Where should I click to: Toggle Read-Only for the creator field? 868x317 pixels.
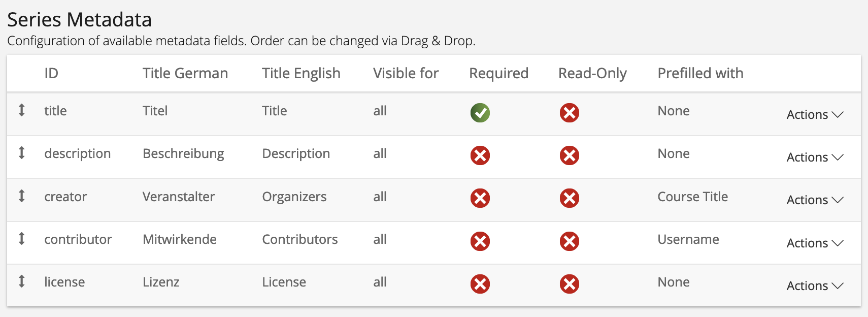(x=569, y=199)
